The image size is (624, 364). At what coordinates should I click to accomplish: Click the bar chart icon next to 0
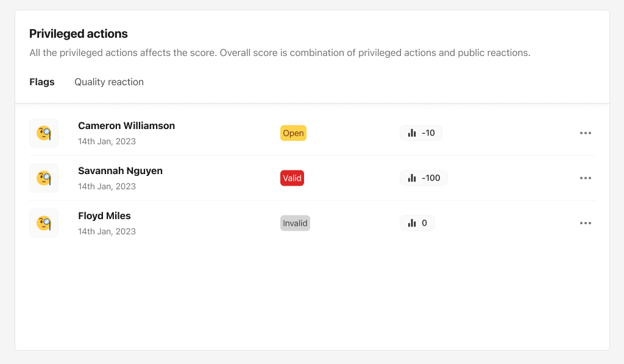[411, 223]
